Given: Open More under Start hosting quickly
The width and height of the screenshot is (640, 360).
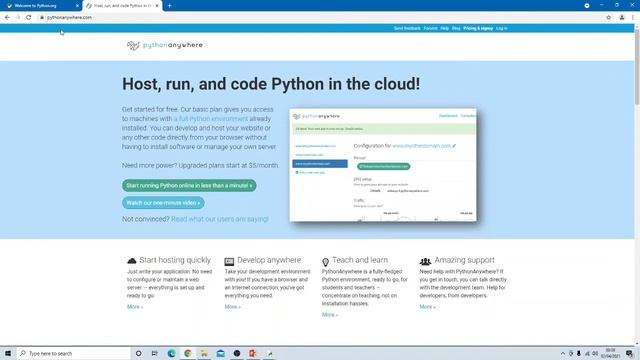Looking at the screenshot, I should click(x=135, y=307).
